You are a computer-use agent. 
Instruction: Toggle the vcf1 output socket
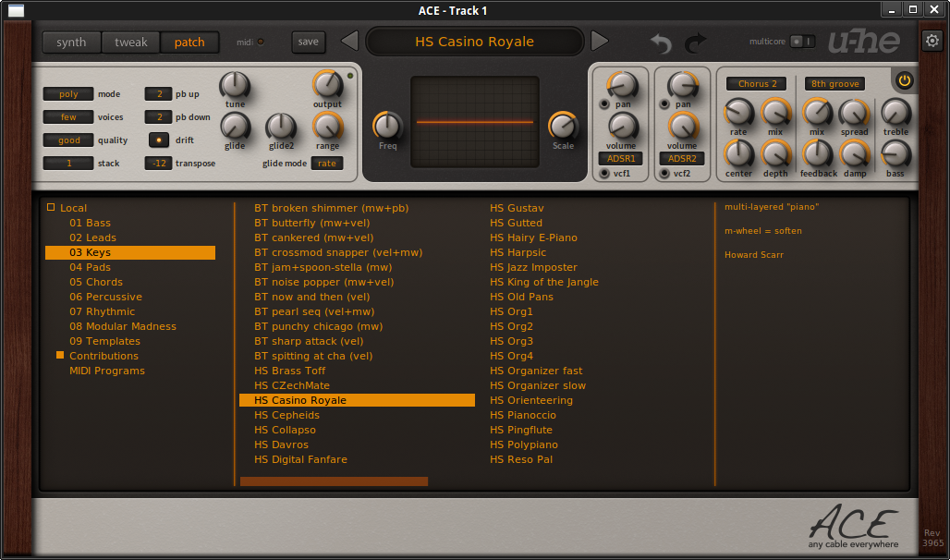click(604, 174)
